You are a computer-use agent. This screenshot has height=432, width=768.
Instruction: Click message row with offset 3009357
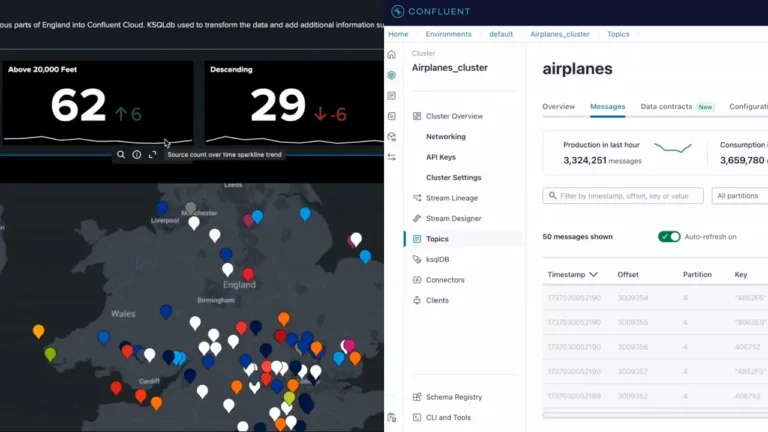pyautogui.click(x=655, y=371)
